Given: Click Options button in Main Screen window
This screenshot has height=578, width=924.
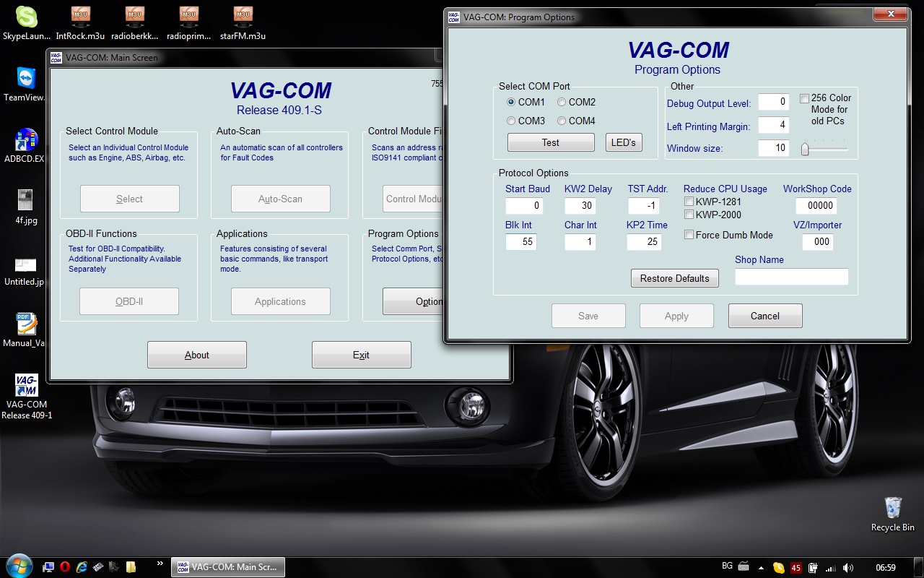Looking at the screenshot, I should pyautogui.click(x=413, y=301).
